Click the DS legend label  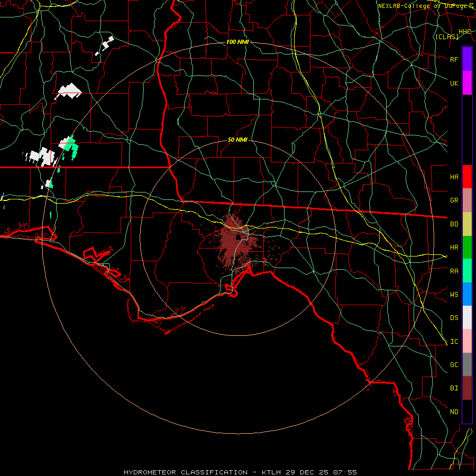(x=454, y=318)
